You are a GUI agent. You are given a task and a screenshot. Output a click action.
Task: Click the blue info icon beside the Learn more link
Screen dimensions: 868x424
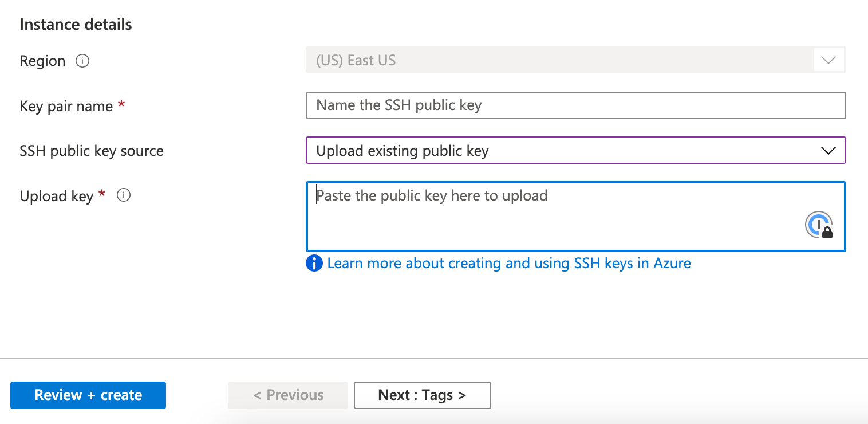pos(314,263)
